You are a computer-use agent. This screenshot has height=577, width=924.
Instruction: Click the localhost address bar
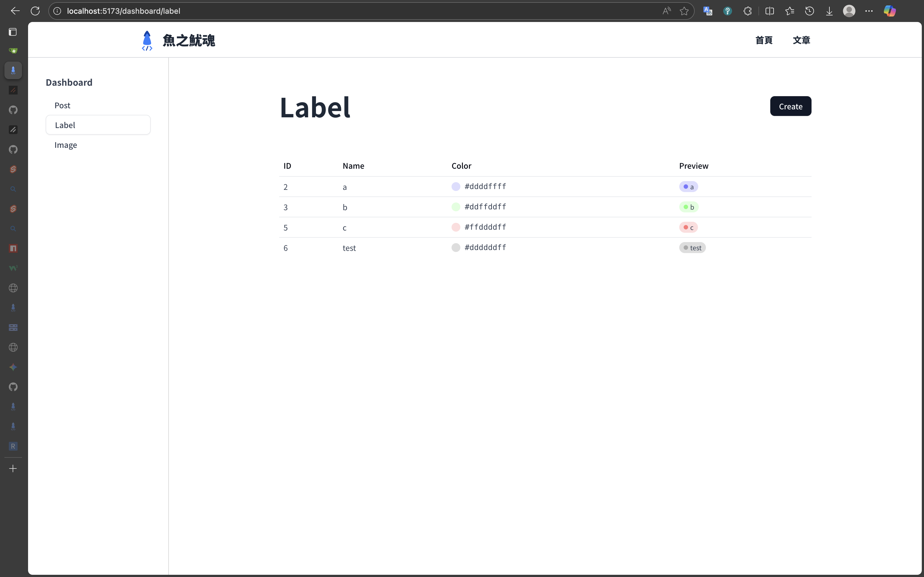(x=344, y=11)
